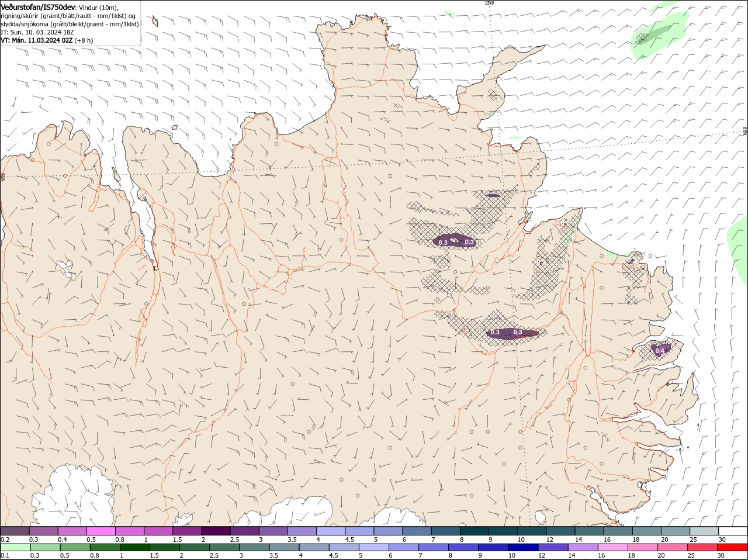Select the green-row swatch between 0.8 and 1
748x560 pixels.
click(x=105, y=547)
